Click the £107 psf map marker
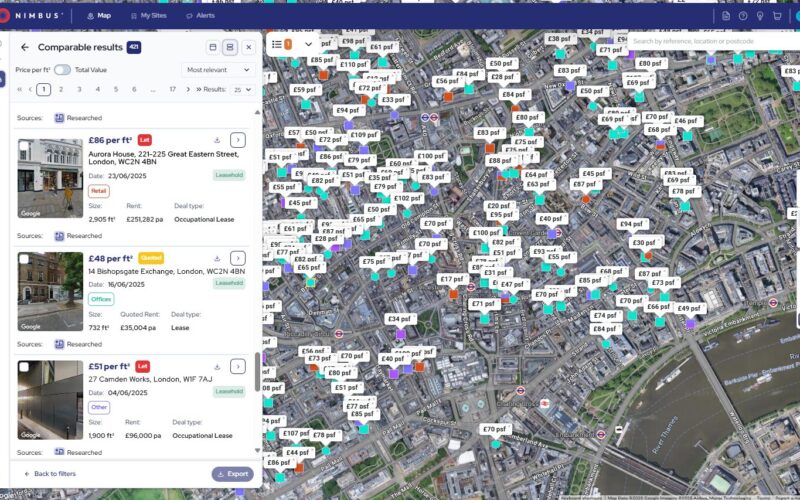Screen dimensions: 800x500 pyautogui.click(x=296, y=434)
